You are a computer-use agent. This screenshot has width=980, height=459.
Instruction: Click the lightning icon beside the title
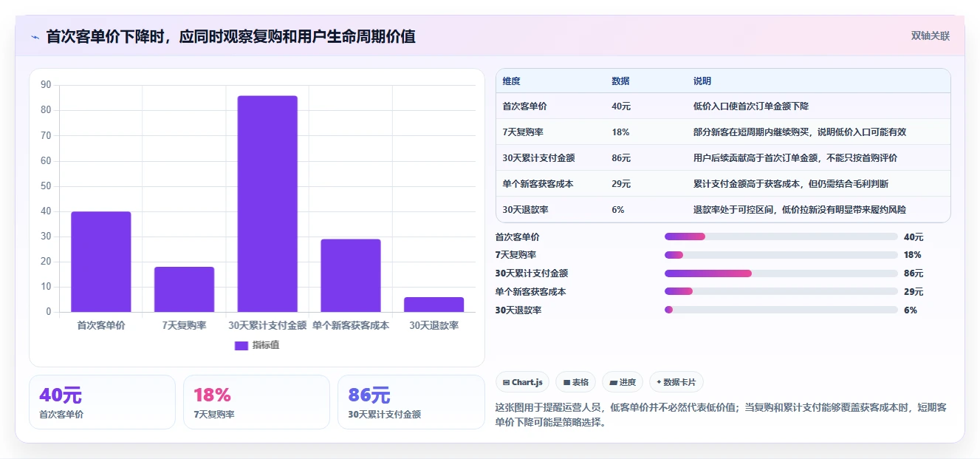(35, 37)
